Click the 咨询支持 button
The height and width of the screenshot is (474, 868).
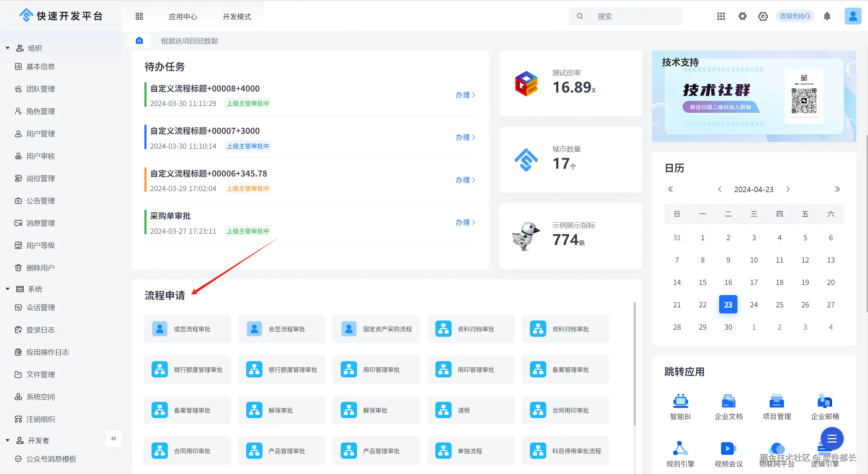pos(794,16)
